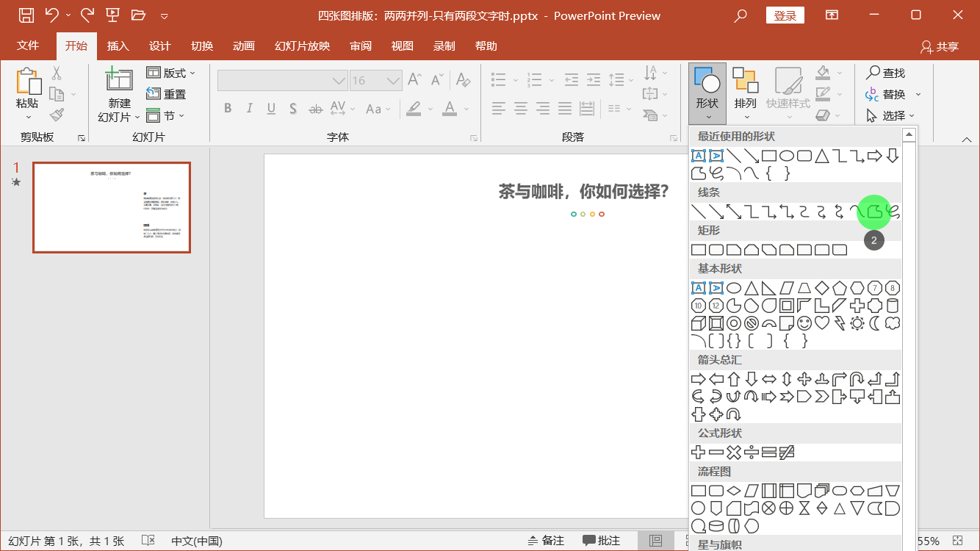Switch to the 视图 View tab
980x551 pixels.
[x=402, y=46]
